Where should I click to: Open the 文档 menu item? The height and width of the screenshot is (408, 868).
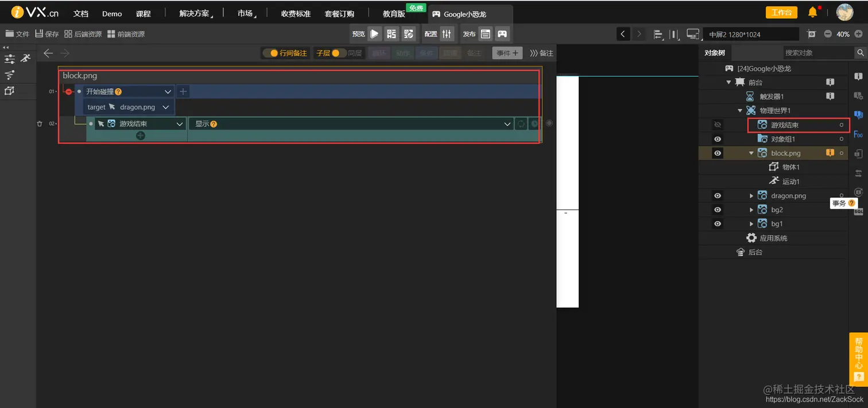point(81,14)
